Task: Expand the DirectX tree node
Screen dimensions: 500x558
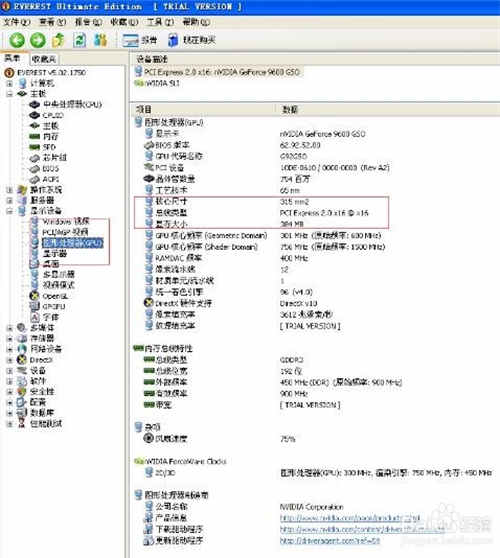Action: pos(10,360)
